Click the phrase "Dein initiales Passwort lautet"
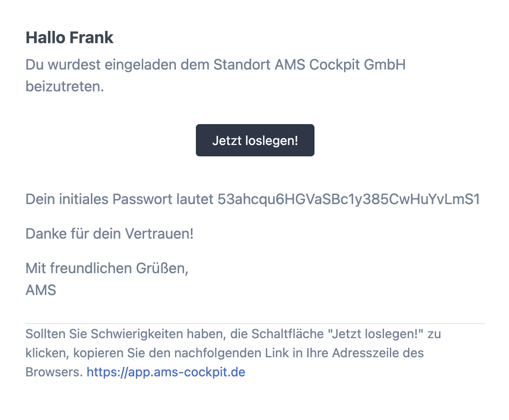Viewport: 509px width, 420px height. (120, 199)
